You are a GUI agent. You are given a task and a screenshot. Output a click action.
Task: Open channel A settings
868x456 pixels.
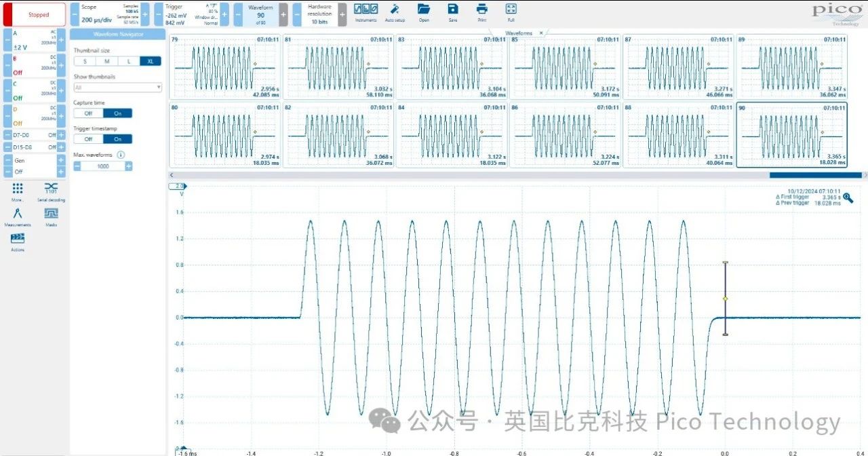34,40
